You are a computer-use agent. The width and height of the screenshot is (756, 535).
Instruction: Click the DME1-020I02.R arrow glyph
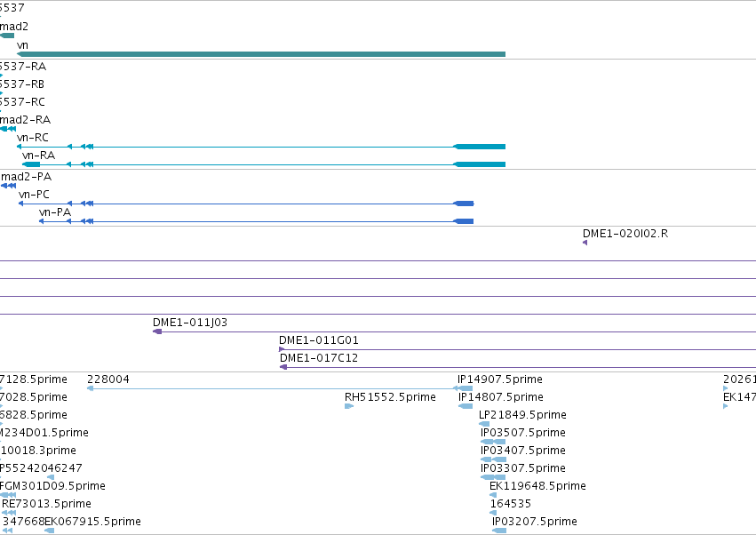[x=585, y=243]
